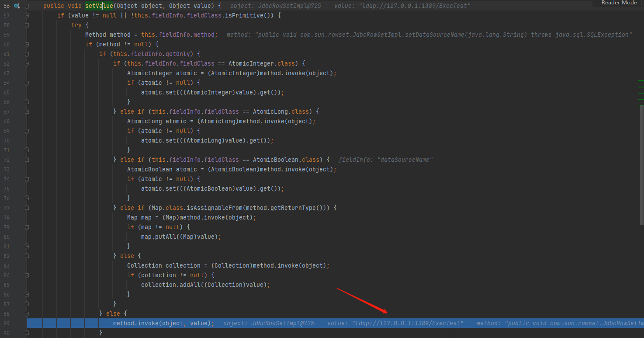Viewport: 644px width, 338px height.
Task: Click the 'try {' keyword on line 58
Action: (x=80, y=25)
